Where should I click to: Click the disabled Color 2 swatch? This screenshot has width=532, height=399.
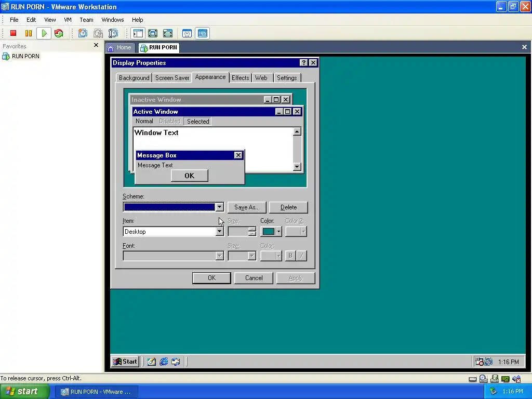coord(296,232)
